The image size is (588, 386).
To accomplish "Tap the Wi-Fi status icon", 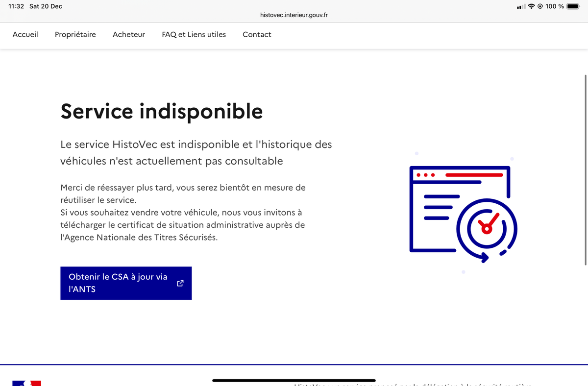I will click(x=531, y=6).
